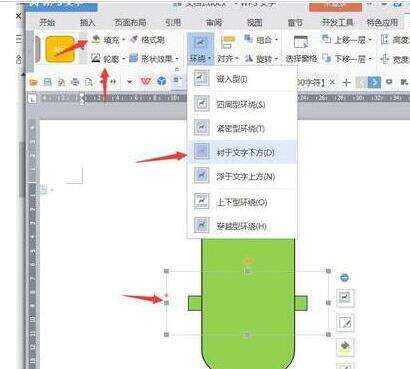Open the 开发工具 tab
This screenshot has width=410, height=369.
pyautogui.click(x=337, y=22)
